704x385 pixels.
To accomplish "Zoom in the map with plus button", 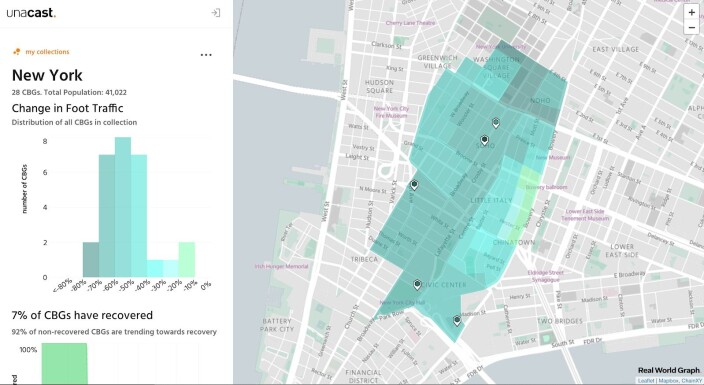I will (692, 13).
